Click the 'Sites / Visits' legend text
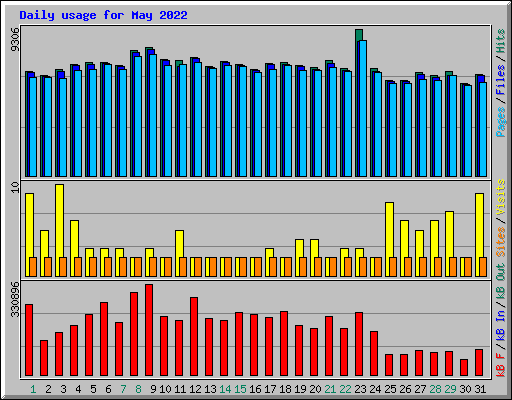This screenshot has height=400, width=512. click(500, 218)
